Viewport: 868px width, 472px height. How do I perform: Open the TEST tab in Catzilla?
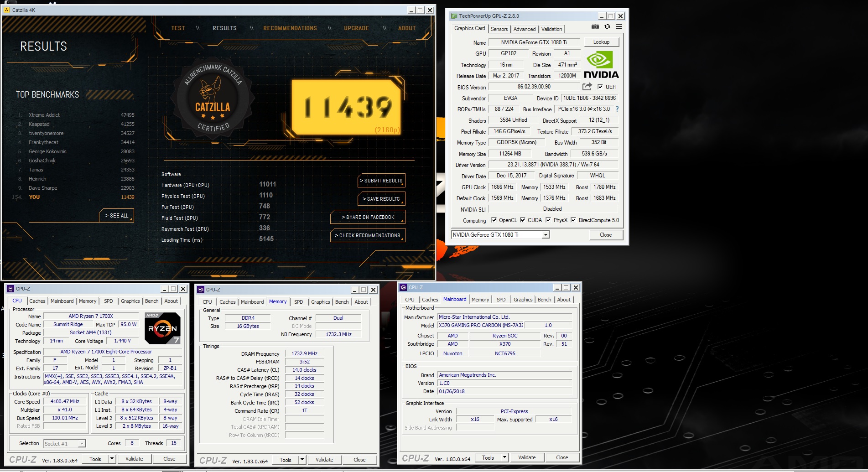click(178, 28)
